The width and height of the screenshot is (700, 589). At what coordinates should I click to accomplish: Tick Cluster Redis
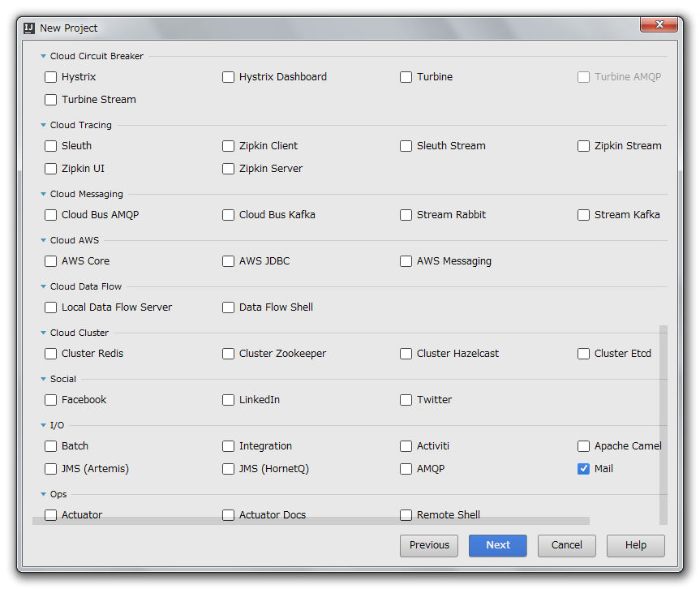point(51,354)
